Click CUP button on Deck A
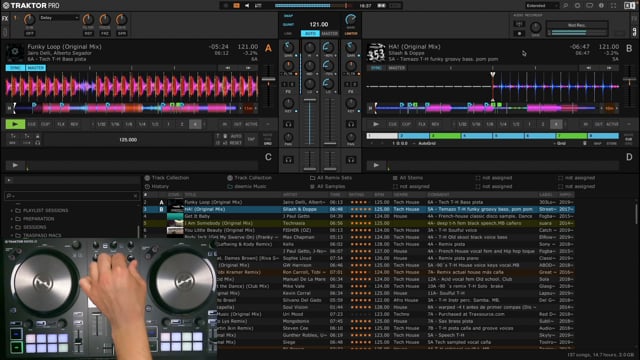This screenshot has height=360, width=640. [45, 124]
